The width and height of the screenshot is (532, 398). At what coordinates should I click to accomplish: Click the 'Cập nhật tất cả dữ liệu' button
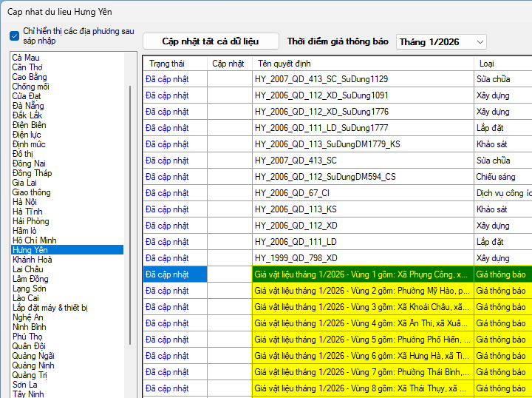[x=211, y=41]
